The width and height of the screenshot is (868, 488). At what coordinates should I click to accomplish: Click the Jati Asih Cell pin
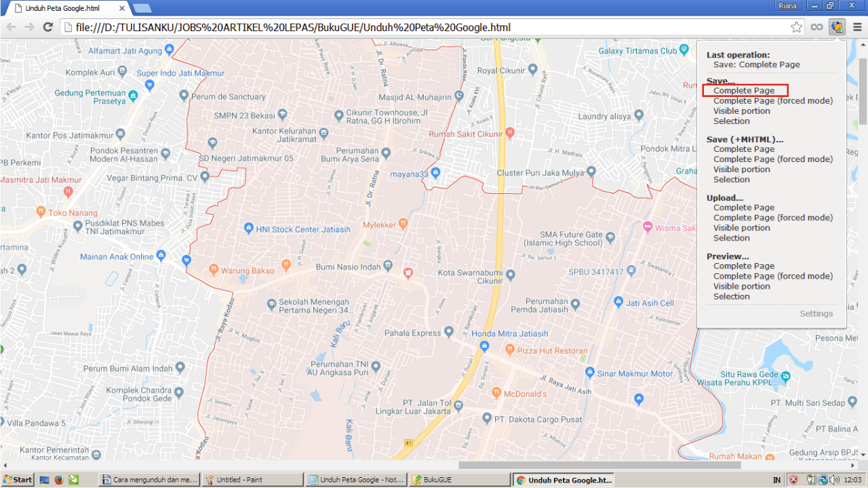tap(618, 302)
